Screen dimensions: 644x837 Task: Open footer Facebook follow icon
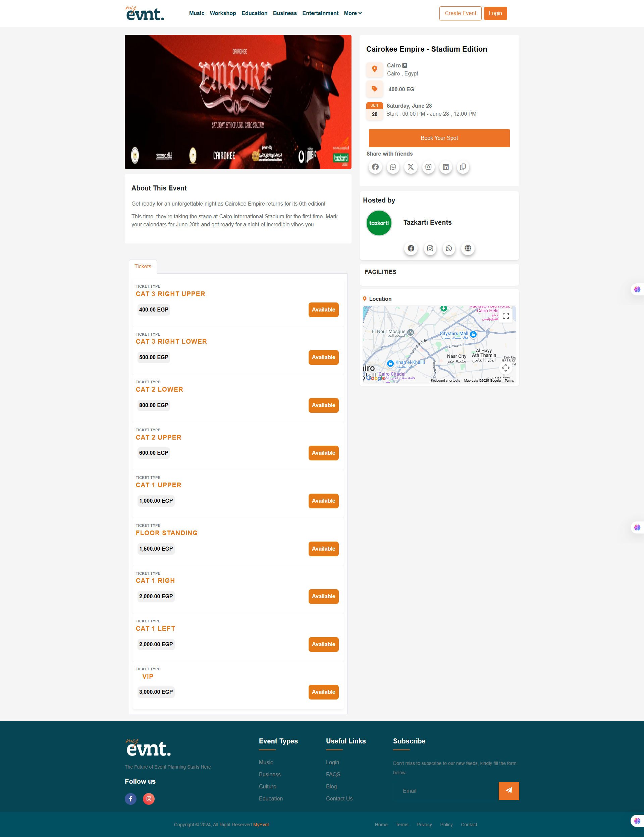tap(131, 799)
